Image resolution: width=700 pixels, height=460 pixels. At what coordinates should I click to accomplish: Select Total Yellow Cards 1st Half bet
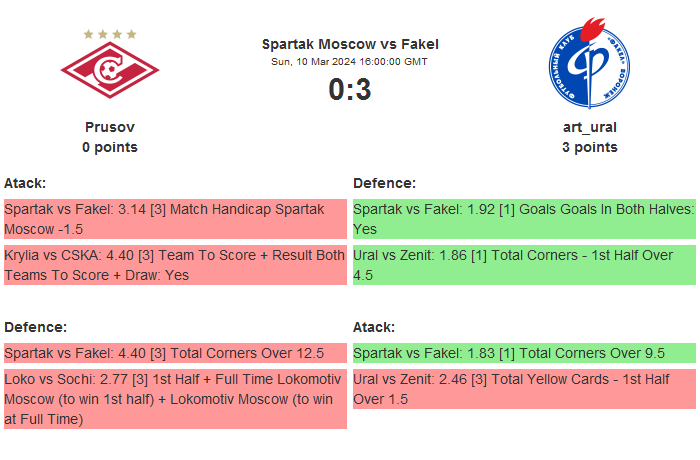tap(524, 389)
